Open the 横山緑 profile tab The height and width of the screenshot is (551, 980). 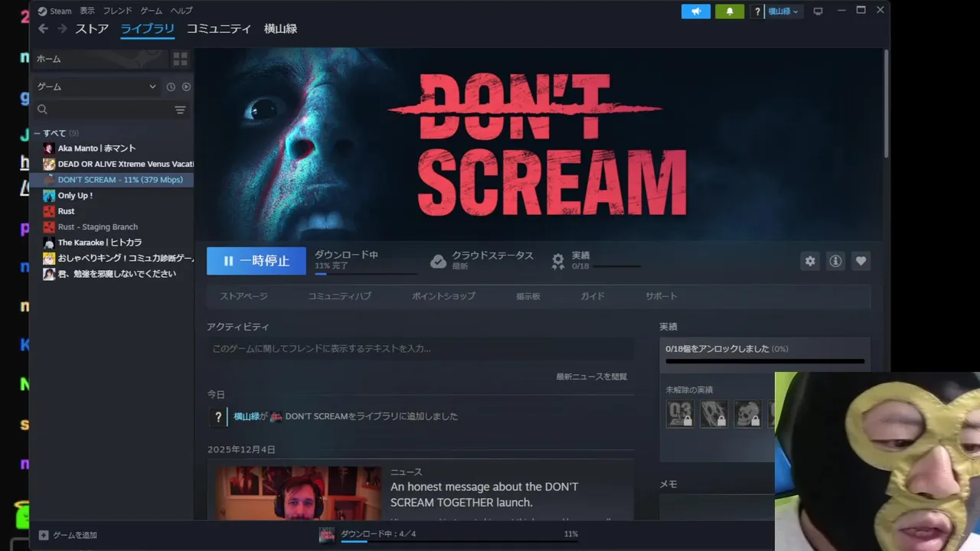point(280,29)
